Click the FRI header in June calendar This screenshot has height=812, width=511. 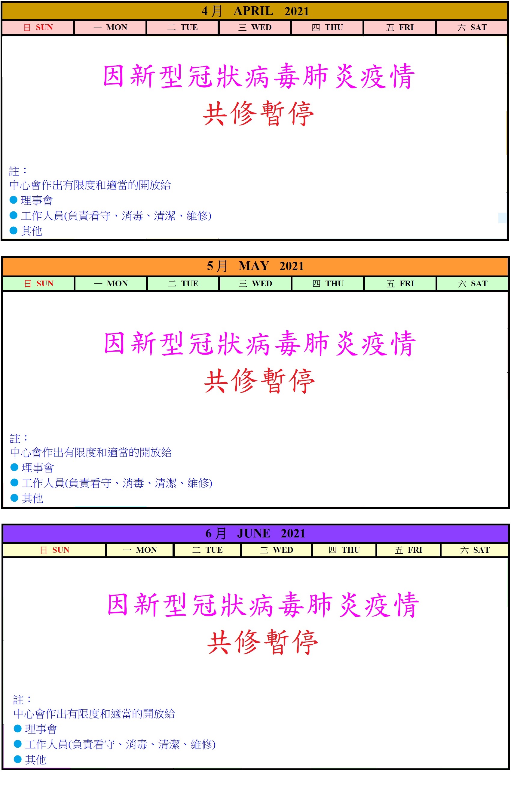point(408,550)
